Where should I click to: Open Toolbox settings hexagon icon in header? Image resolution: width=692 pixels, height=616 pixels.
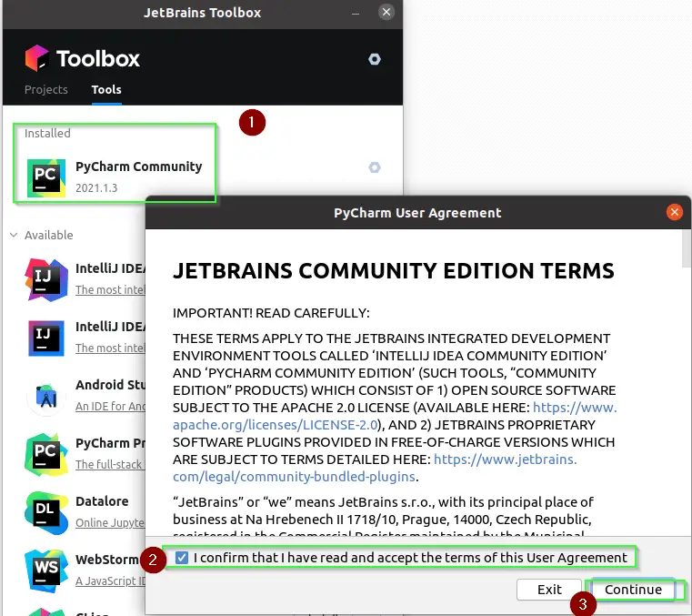click(x=375, y=59)
